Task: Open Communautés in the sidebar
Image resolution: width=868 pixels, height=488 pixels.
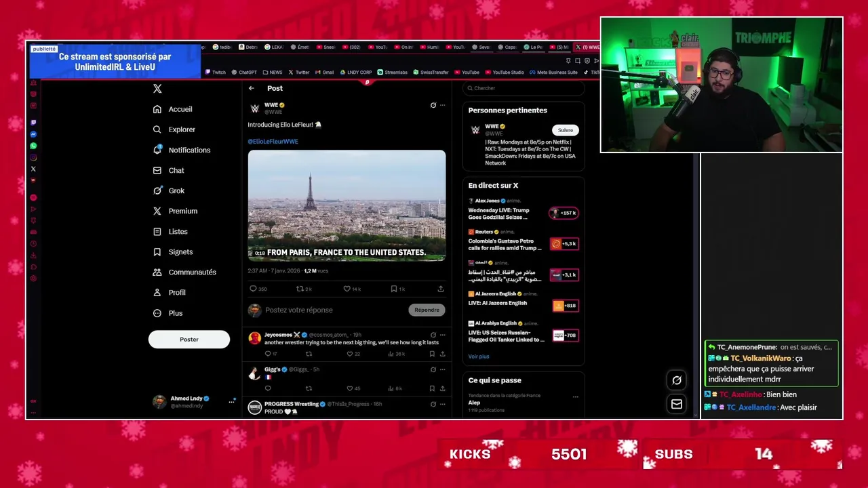Action: click(184, 272)
